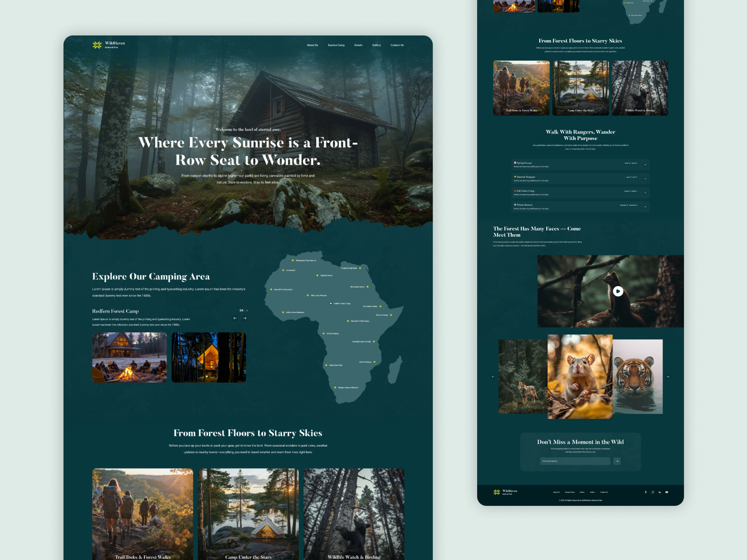Click the Contact Us link in the header

[x=397, y=45]
